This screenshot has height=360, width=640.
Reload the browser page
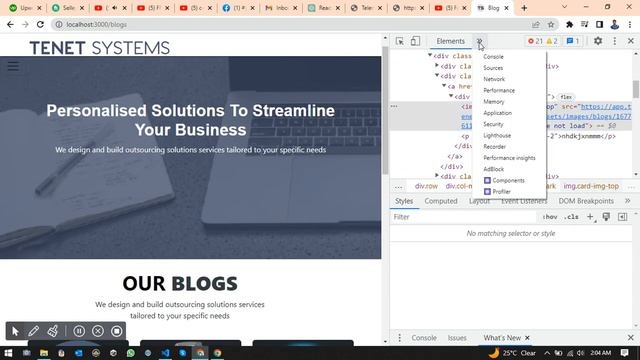pos(40,24)
